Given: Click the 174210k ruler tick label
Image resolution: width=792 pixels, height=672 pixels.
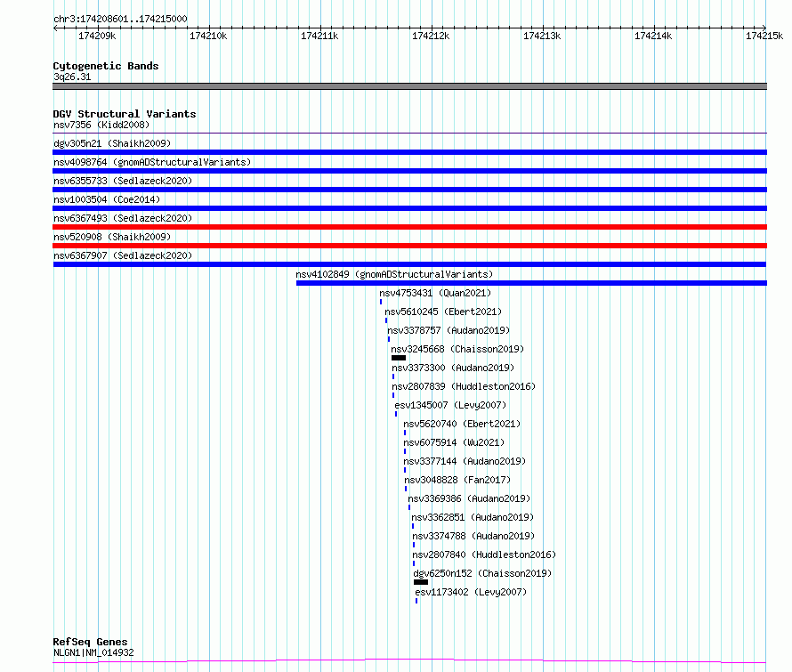Looking at the screenshot, I should point(208,36).
